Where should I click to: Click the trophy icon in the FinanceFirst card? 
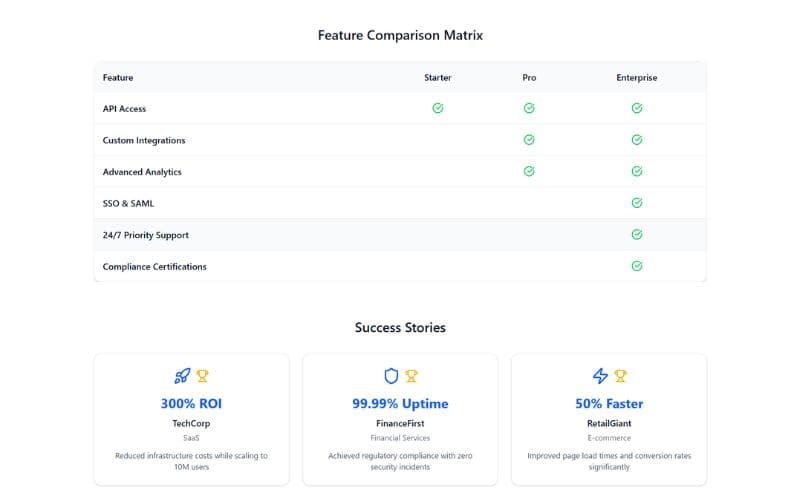(411, 376)
